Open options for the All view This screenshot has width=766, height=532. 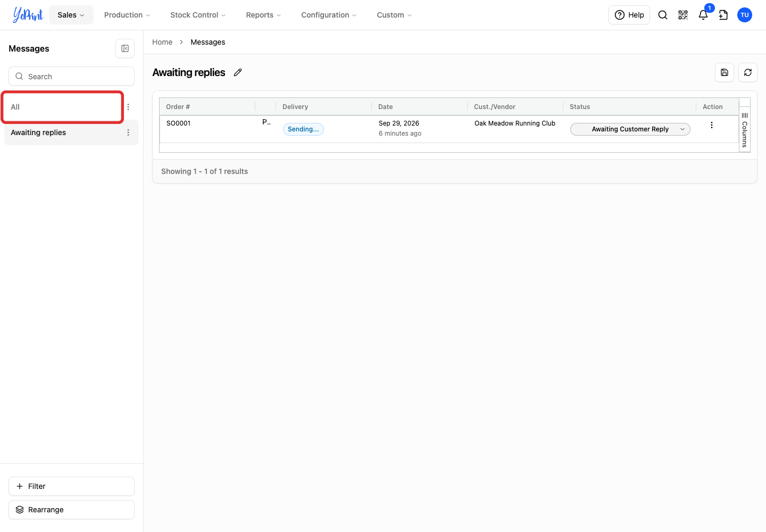[128, 107]
